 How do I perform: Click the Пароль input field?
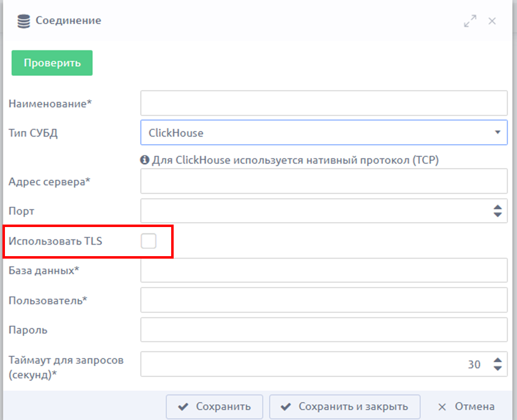point(324,330)
